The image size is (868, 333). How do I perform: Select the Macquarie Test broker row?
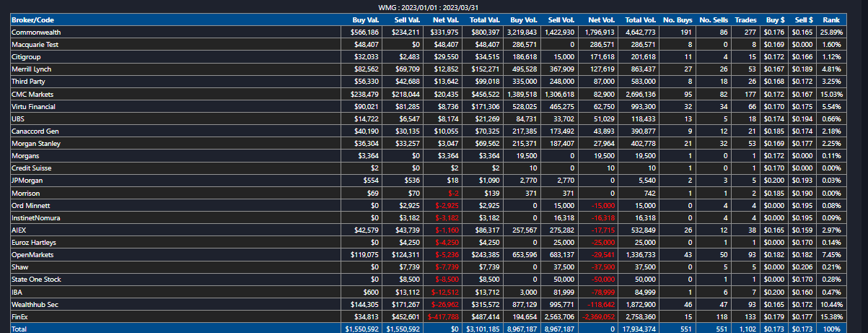click(427, 45)
